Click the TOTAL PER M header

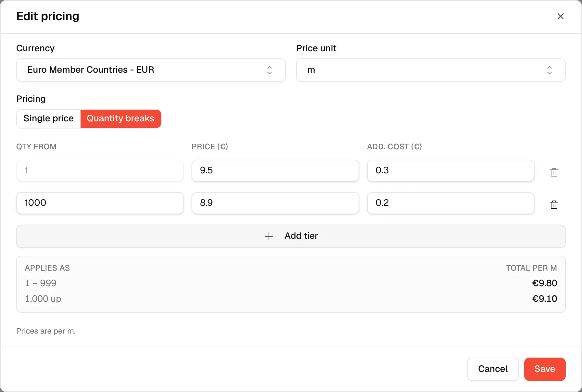click(x=531, y=268)
